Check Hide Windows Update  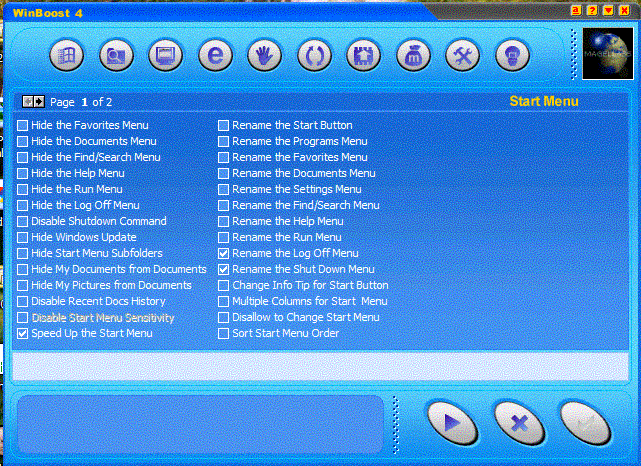click(22, 237)
